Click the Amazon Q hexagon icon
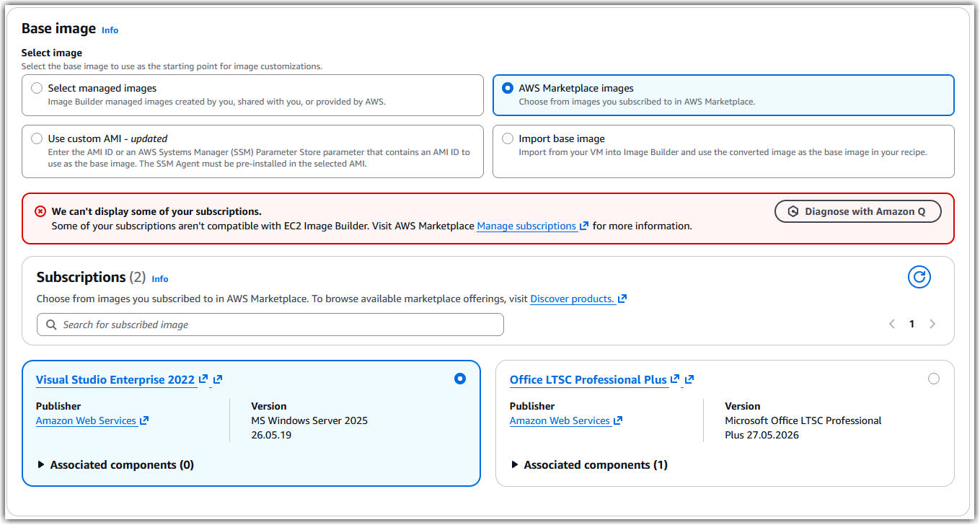 793,211
